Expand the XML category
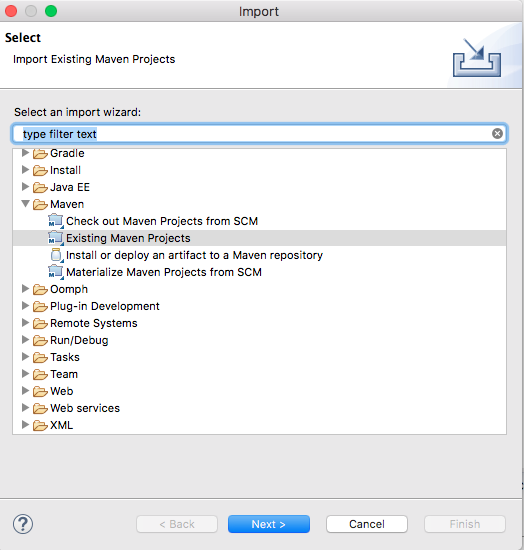The width and height of the screenshot is (524, 550). pos(25,424)
